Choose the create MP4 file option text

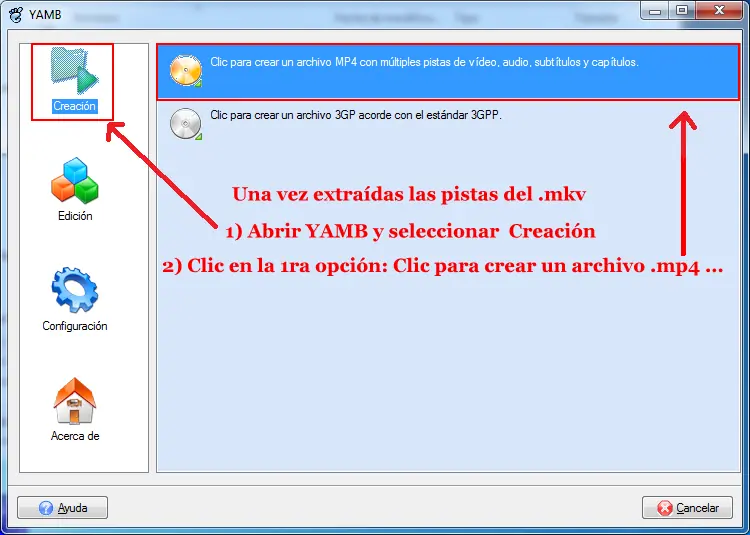(424, 62)
